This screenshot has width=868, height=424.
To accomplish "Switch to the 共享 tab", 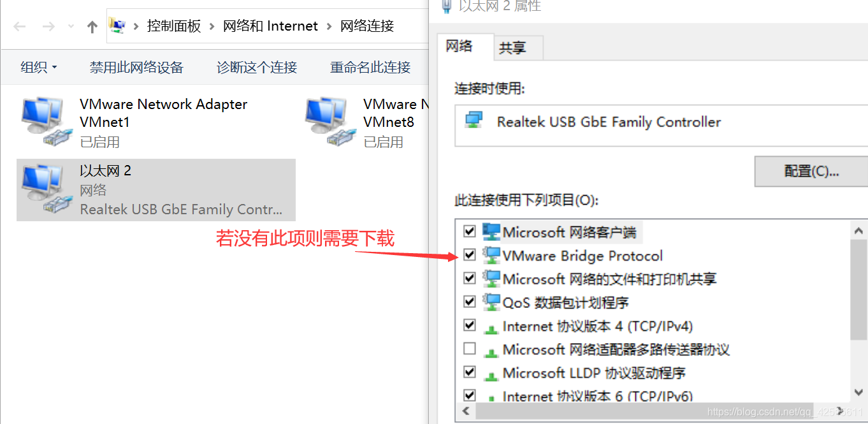I will point(512,48).
